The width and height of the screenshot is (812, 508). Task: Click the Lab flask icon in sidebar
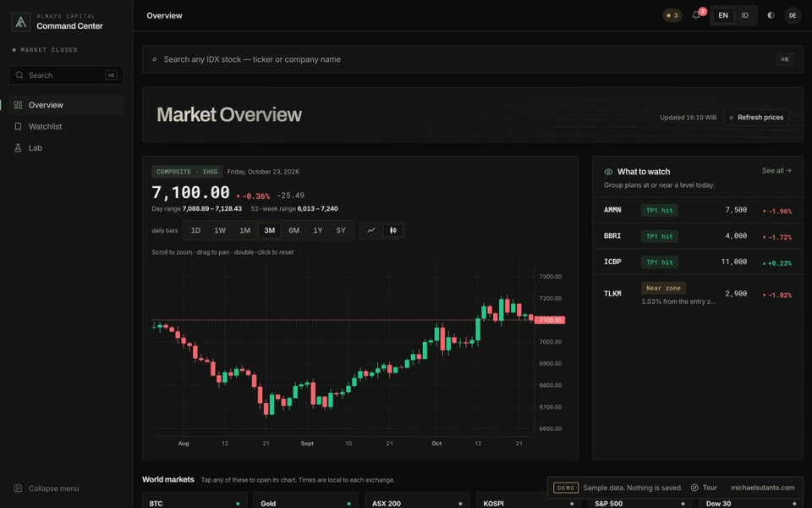18,147
